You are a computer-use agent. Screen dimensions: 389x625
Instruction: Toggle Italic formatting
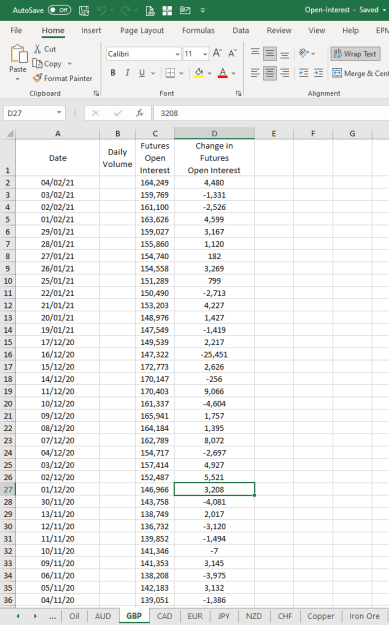coord(128,73)
